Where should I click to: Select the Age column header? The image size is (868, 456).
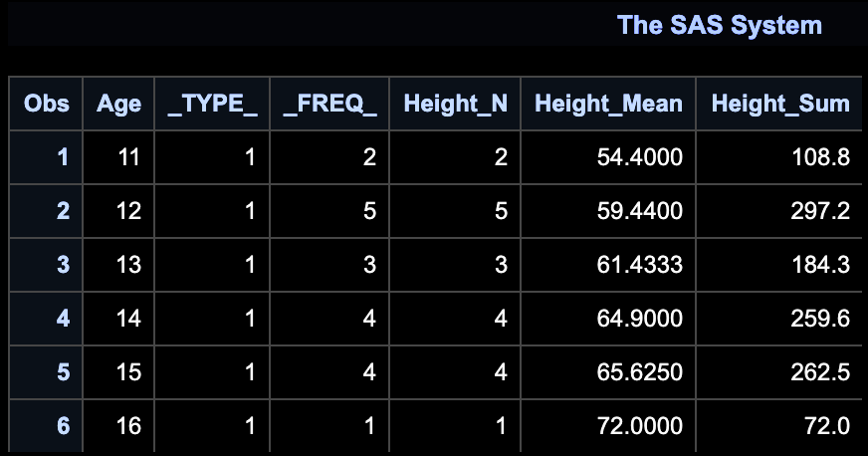[118, 104]
